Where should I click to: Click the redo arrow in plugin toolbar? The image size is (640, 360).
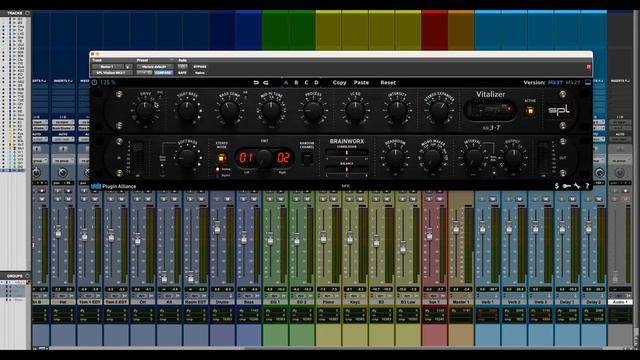click(x=266, y=82)
